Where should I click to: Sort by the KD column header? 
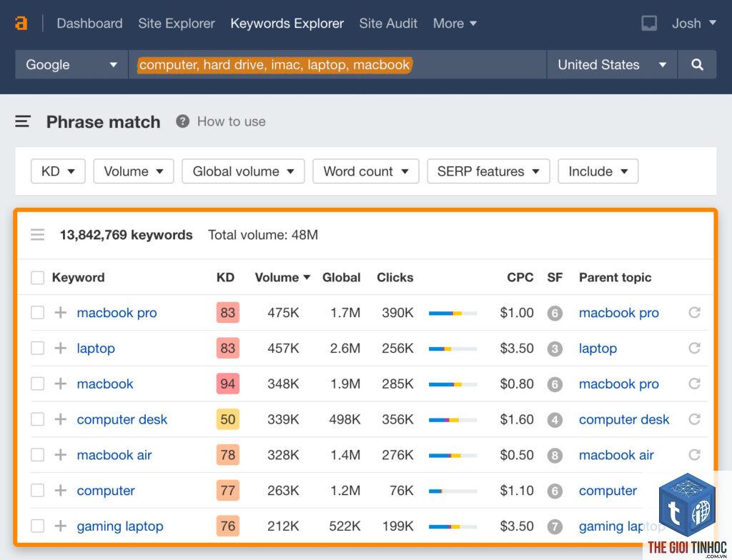point(225,277)
